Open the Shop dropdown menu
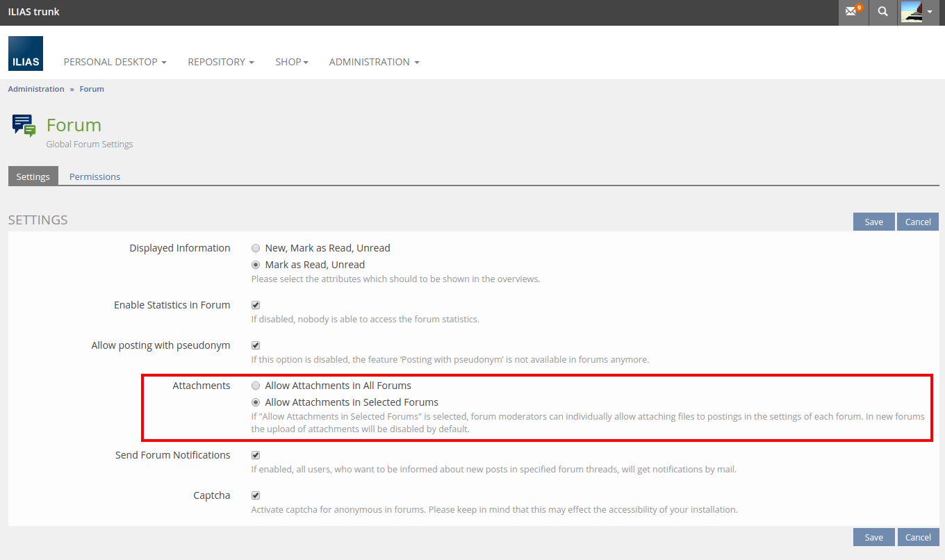 [291, 62]
